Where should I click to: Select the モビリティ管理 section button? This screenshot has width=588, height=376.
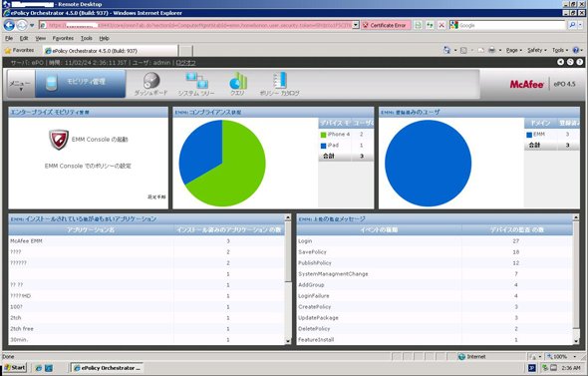tap(81, 83)
